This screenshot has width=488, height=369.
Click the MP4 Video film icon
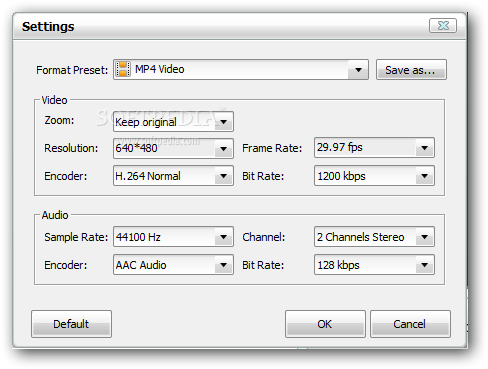click(x=123, y=69)
